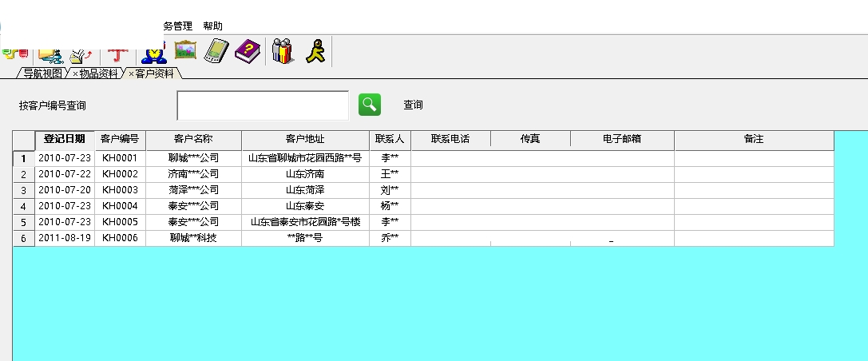Click the 登记日期 column header
The width and height of the screenshot is (868, 361).
(x=65, y=139)
